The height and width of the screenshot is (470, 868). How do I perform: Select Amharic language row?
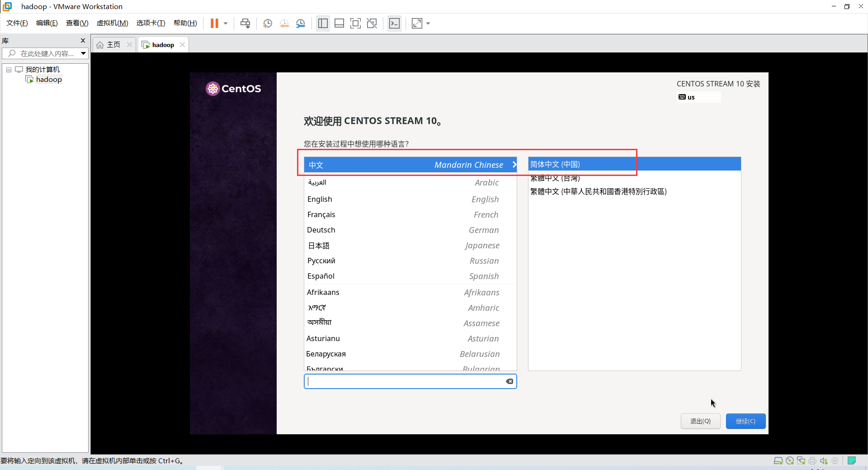[410, 308]
